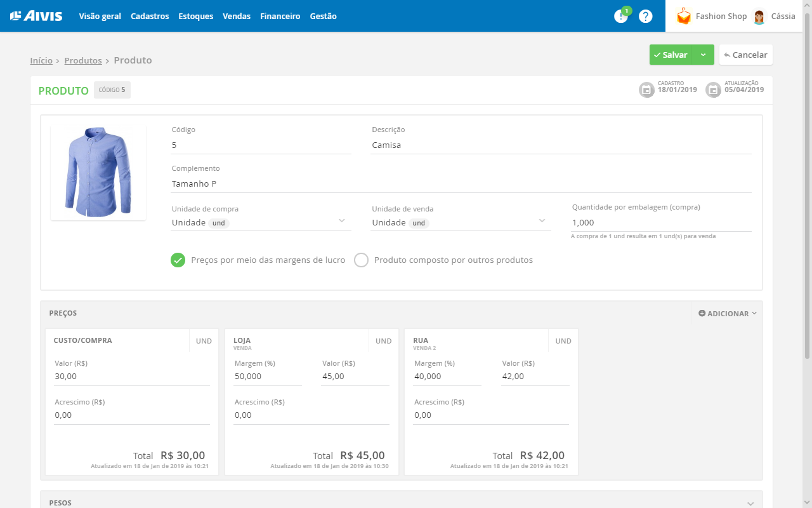This screenshot has width=812, height=508.
Task: Click the Complemento field Tamanho P
Action: [461, 184]
